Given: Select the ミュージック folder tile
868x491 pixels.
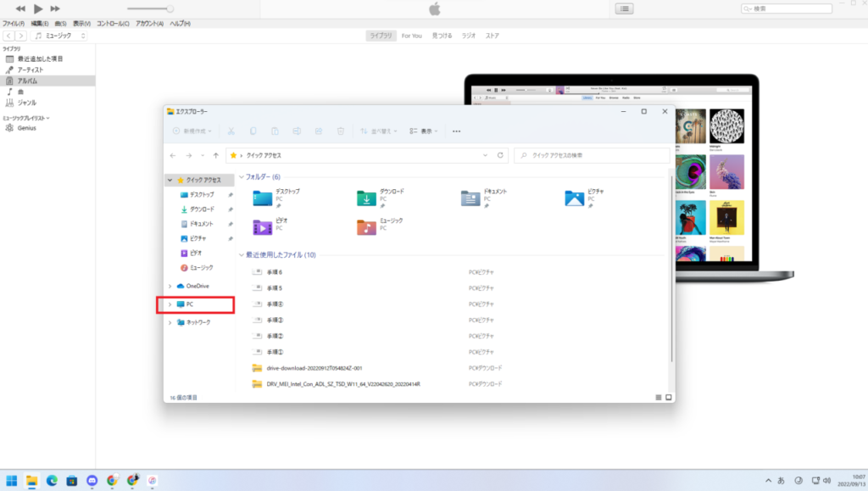Looking at the screenshot, I should coord(381,226).
